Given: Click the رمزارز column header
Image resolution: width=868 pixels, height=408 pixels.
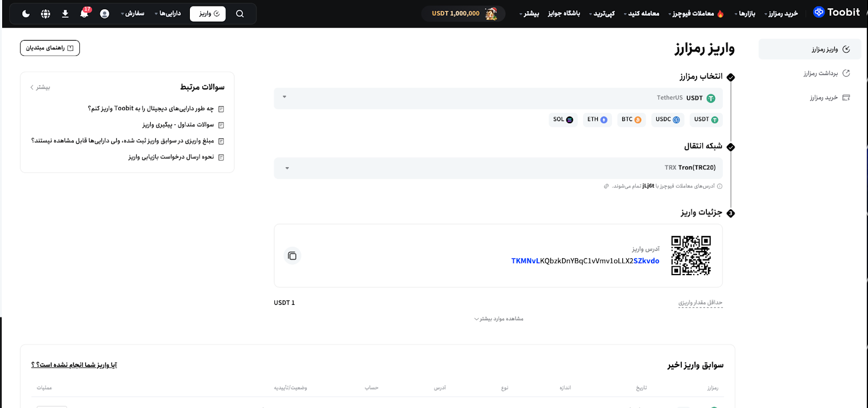Looking at the screenshot, I should click(713, 388).
